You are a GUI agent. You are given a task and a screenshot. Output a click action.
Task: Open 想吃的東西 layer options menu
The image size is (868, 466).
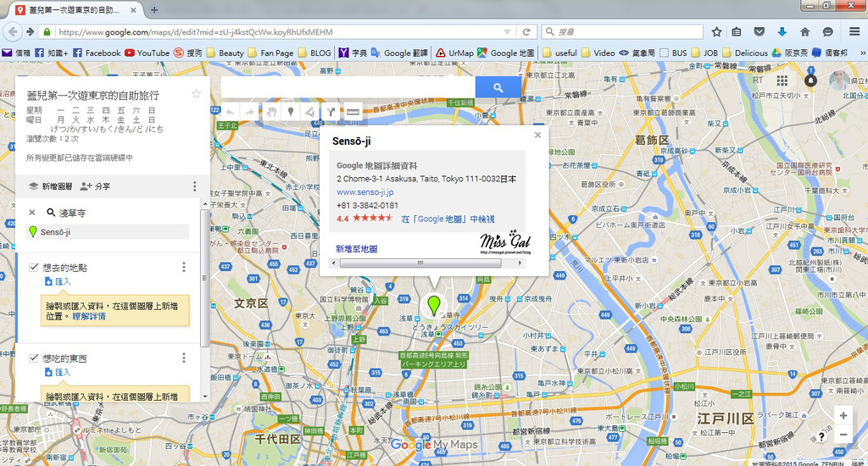tap(184, 358)
